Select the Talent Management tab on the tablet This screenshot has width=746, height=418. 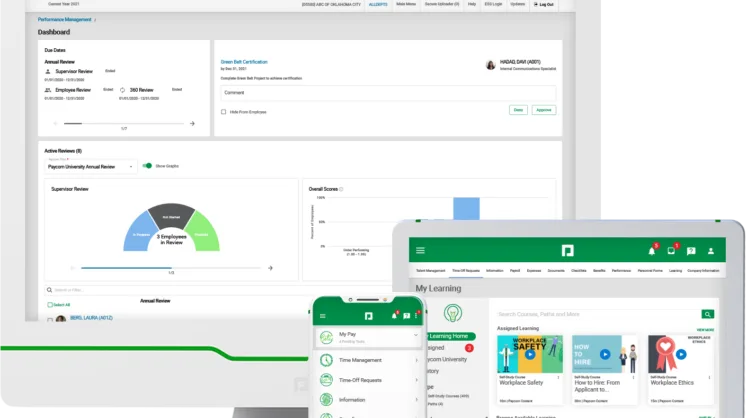431,271
